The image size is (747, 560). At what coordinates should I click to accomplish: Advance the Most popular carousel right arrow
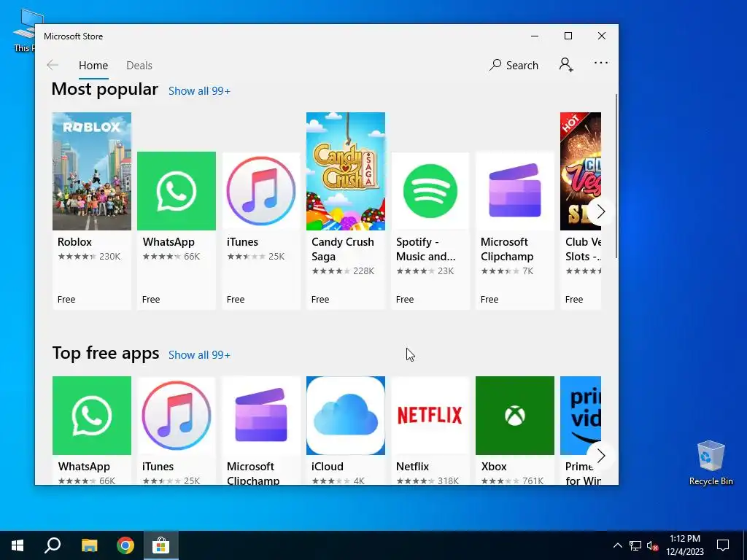[600, 211]
